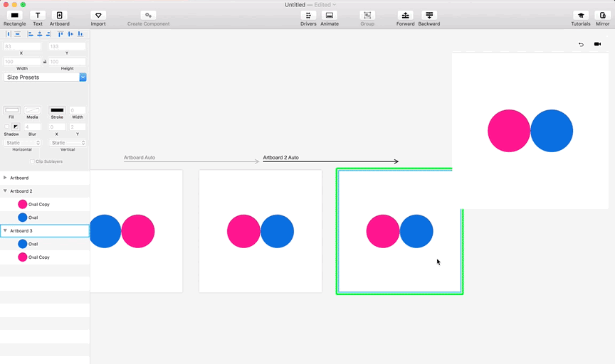Click the Media image well
This screenshot has height=364, width=615.
point(32,110)
